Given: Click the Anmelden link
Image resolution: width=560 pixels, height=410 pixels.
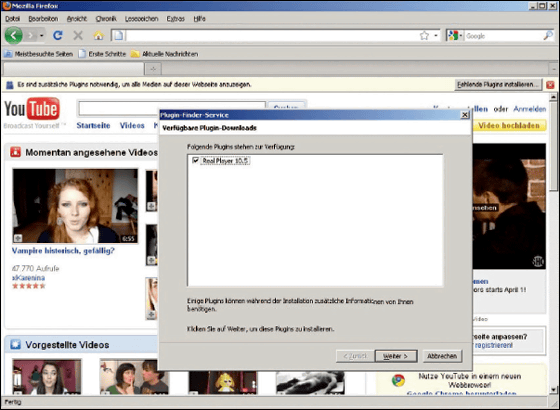Looking at the screenshot, I should 530,109.
